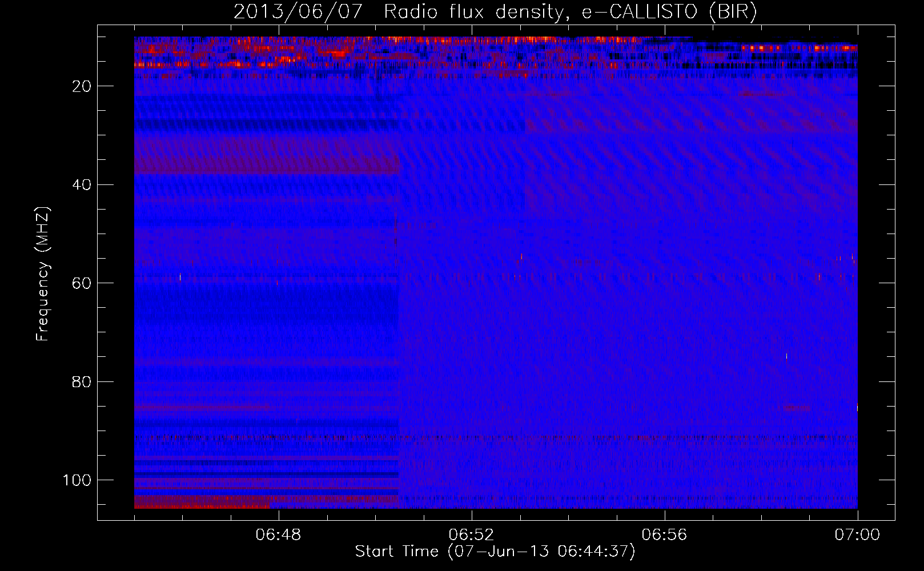Image resolution: width=924 pixels, height=571 pixels.
Task: Click the time tick label '07:00'
Action: pos(857,535)
